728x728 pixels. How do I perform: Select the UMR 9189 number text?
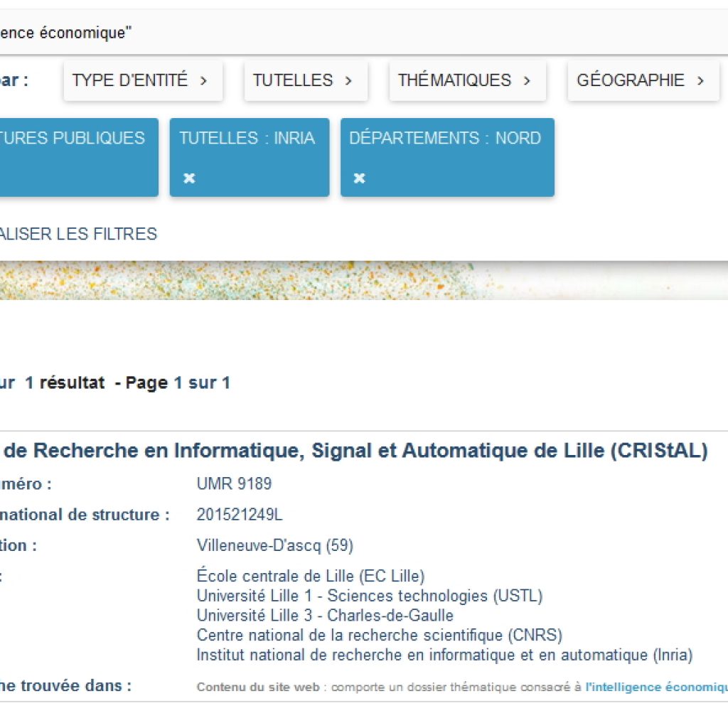click(x=234, y=483)
